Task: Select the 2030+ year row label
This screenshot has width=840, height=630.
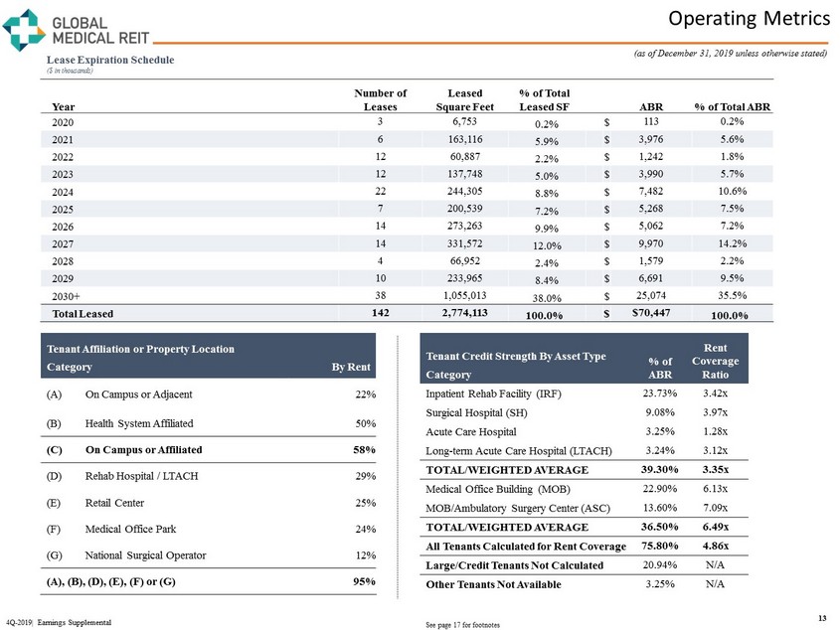Action: 66,296
